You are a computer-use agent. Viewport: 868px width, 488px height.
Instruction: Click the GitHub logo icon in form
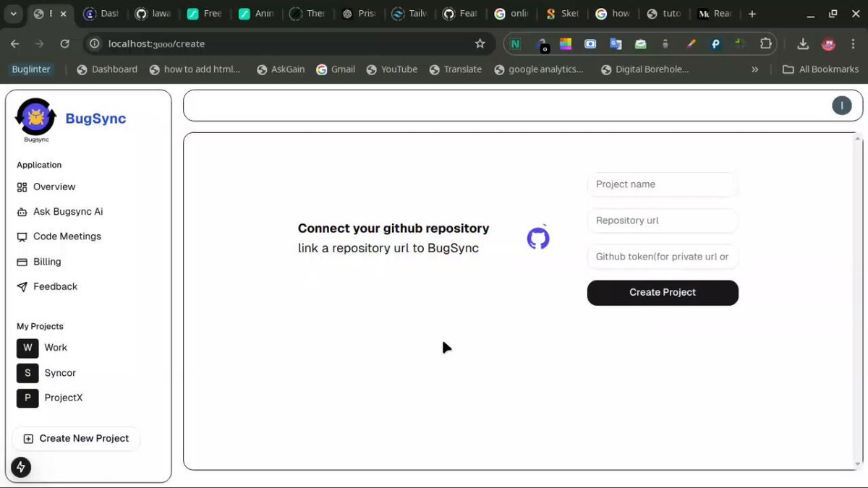(x=538, y=239)
